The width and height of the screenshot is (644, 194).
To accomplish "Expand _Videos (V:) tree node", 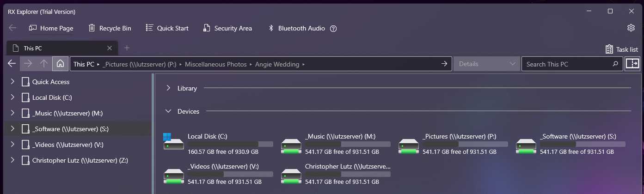I will (12, 145).
